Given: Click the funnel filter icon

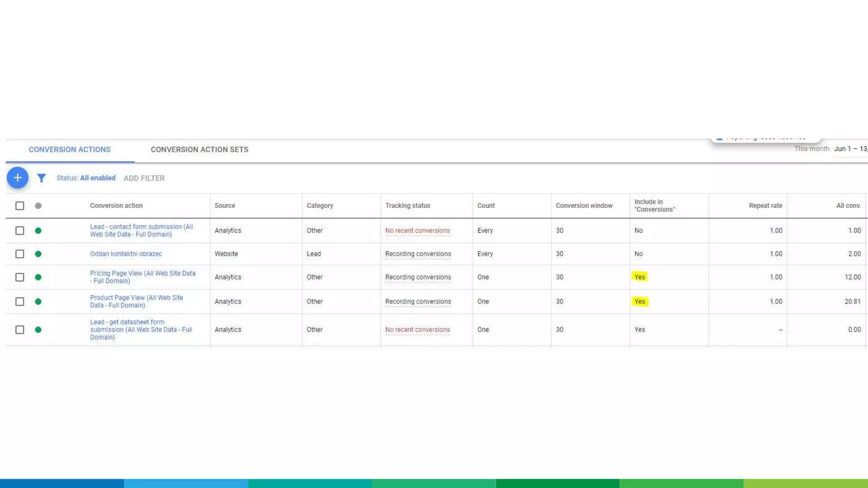Looking at the screenshot, I should click(41, 178).
